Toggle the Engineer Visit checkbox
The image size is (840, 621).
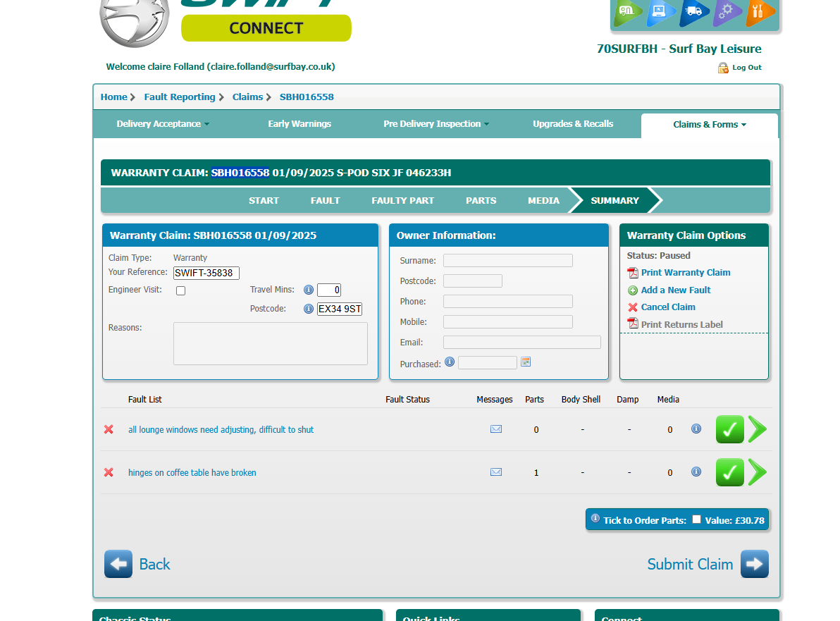180,291
